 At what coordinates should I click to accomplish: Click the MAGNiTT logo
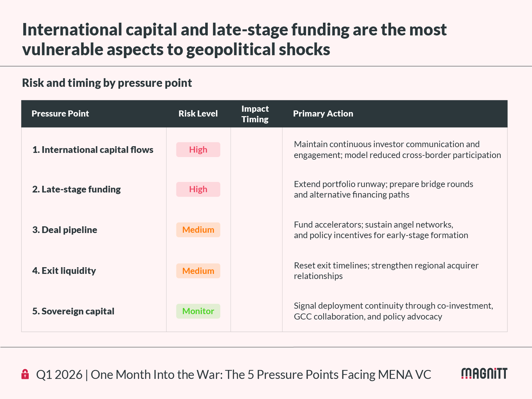click(x=484, y=373)
